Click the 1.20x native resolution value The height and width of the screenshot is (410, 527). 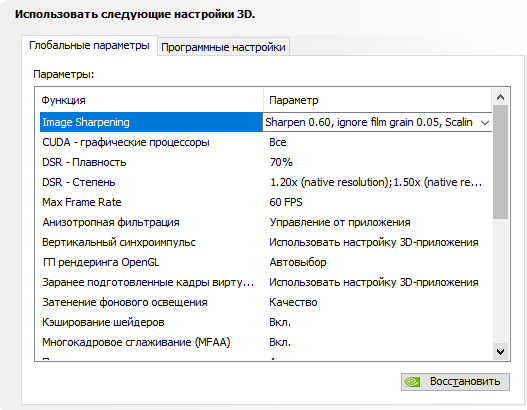376,182
